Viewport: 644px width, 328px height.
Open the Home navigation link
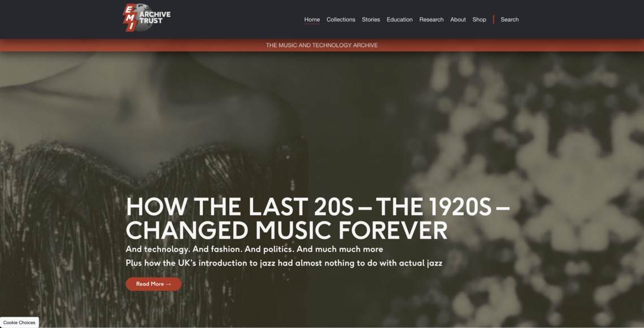[312, 19]
